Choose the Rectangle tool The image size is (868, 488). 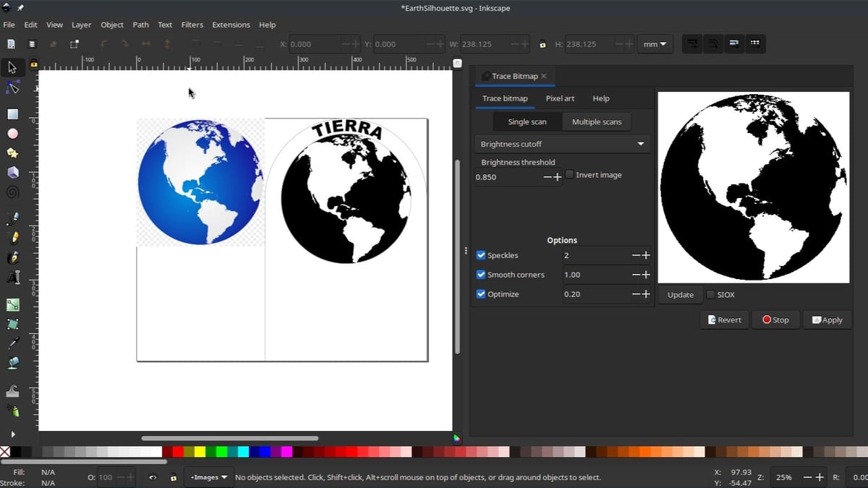[x=12, y=114]
